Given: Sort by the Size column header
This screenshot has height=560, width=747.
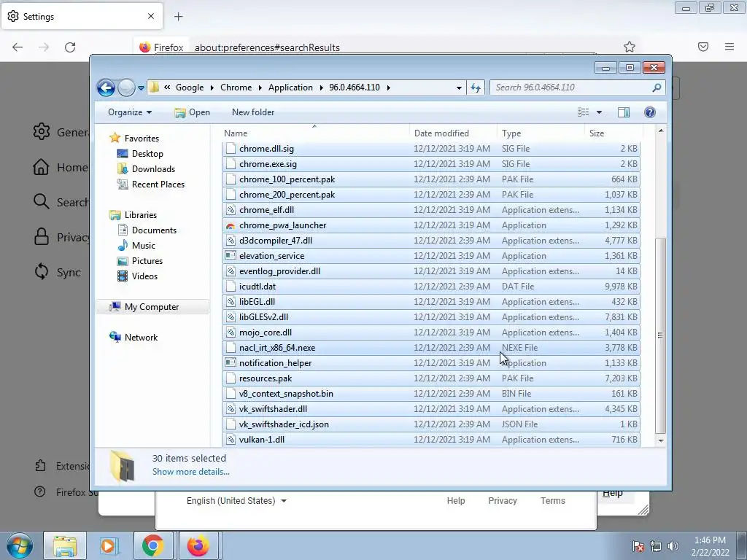Looking at the screenshot, I should (614, 133).
